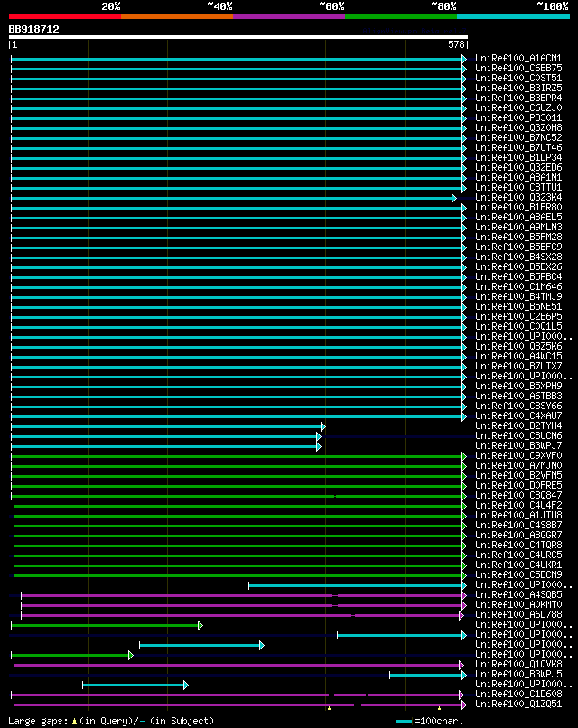Select hit label UniRef100_C1M646
This screenshot has width=578, height=728.
click(518, 287)
